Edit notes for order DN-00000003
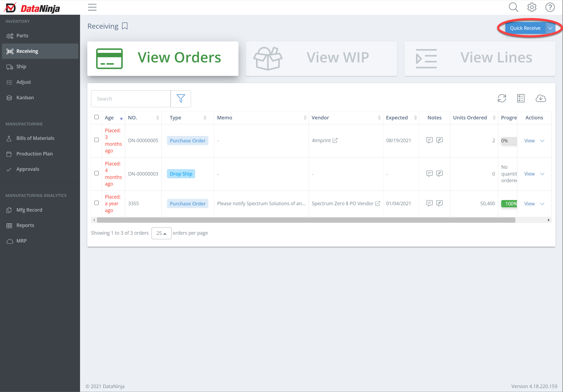The image size is (563, 392). (x=439, y=174)
